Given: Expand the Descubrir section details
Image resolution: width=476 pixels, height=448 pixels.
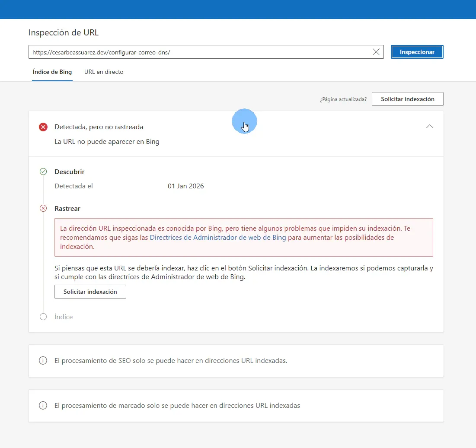Looking at the screenshot, I should pos(69,172).
